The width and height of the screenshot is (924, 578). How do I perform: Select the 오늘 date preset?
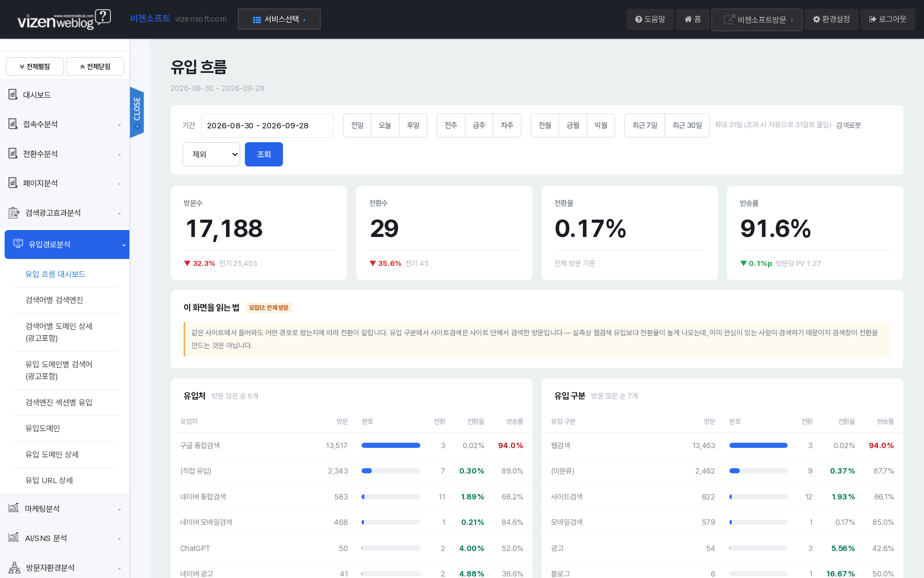tap(385, 125)
